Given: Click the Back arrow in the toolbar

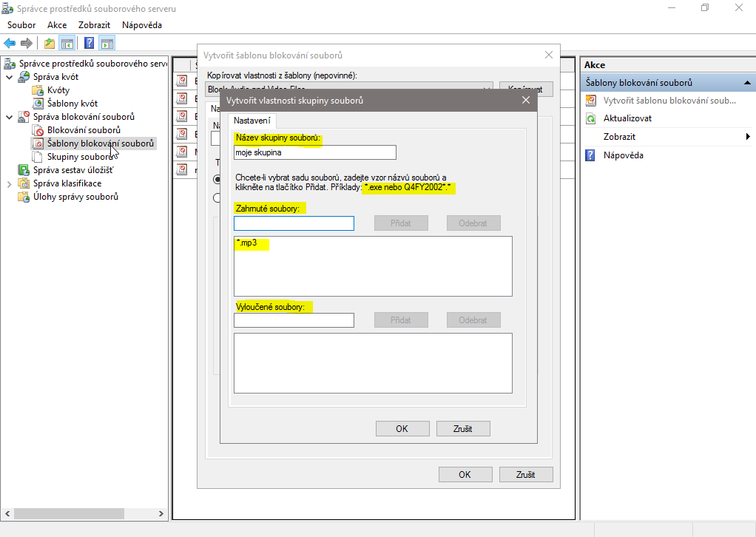Looking at the screenshot, I should [10, 43].
